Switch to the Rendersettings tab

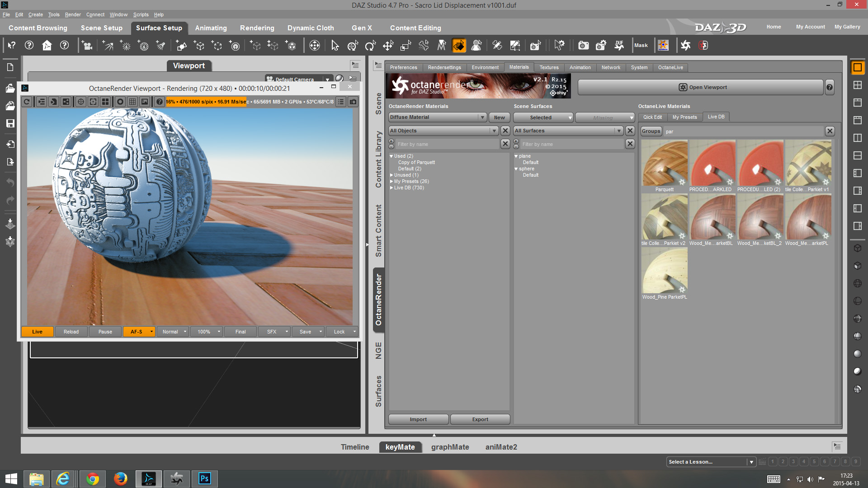click(444, 67)
